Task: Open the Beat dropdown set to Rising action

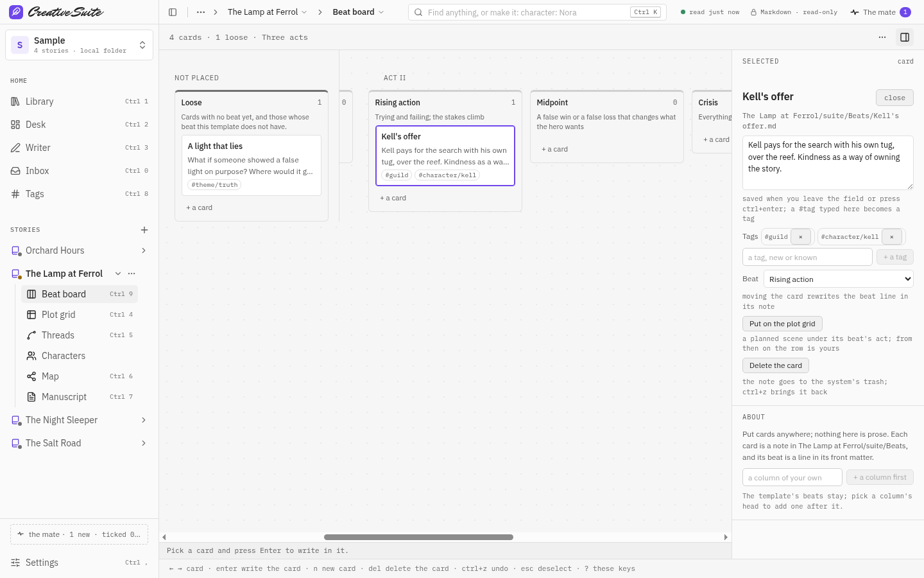Action: [838, 279]
